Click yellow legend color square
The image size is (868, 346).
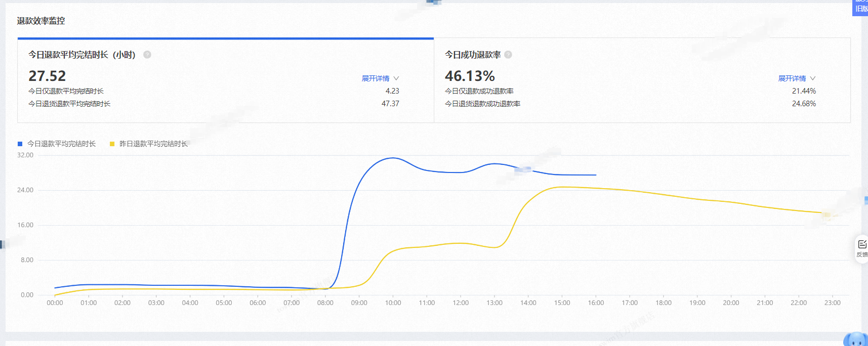point(112,144)
